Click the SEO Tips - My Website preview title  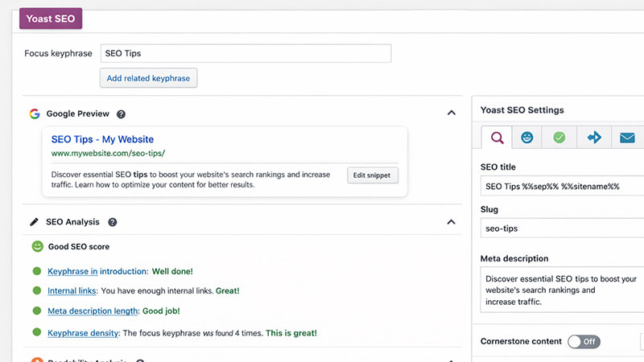pos(102,139)
